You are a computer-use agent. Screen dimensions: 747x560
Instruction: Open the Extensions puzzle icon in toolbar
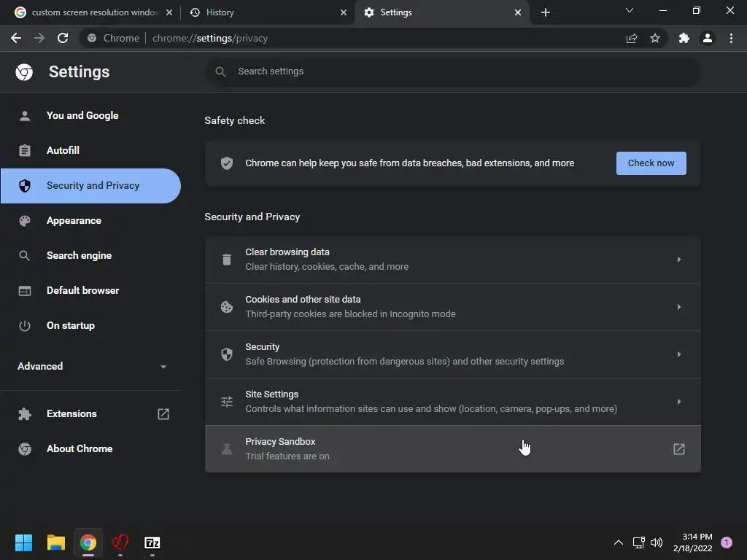coord(684,38)
